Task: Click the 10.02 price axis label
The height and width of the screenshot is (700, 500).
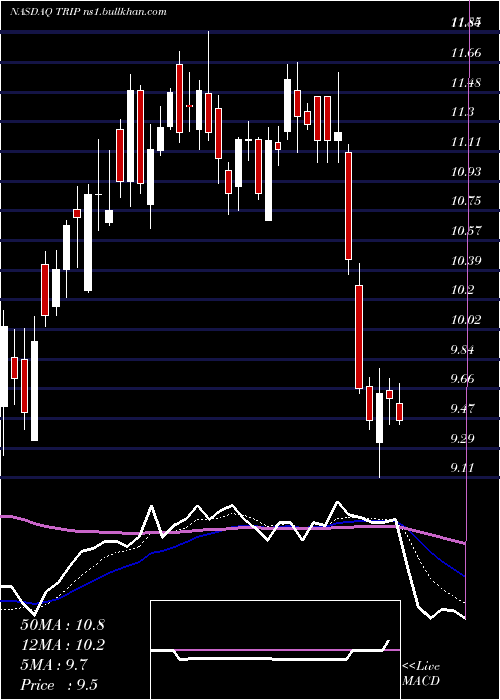Action: pos(466,320)
